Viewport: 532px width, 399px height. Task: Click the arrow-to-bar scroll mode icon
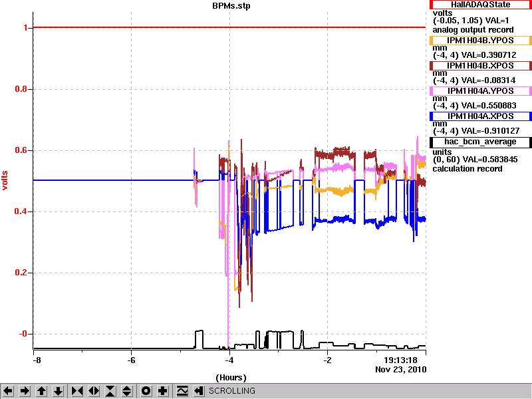tap(199, 391)
